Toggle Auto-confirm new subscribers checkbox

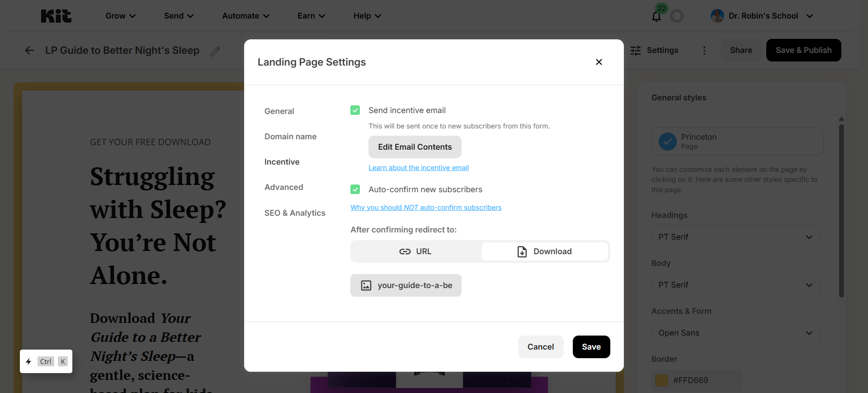point(355,189)
